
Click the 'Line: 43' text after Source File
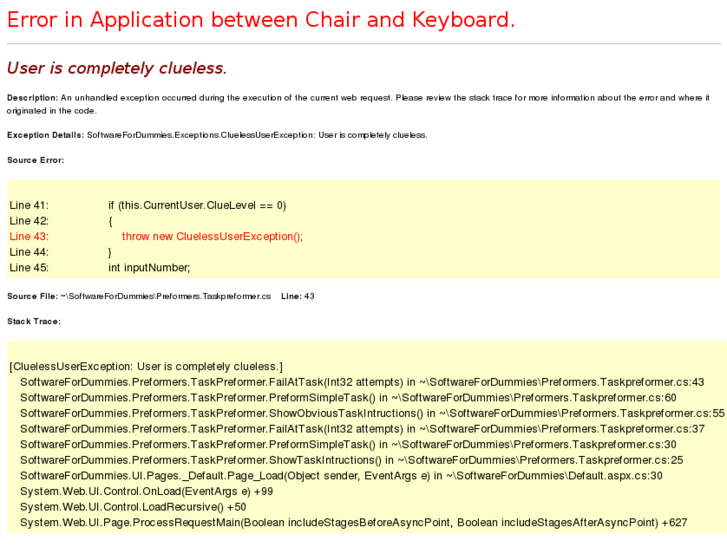298,296
